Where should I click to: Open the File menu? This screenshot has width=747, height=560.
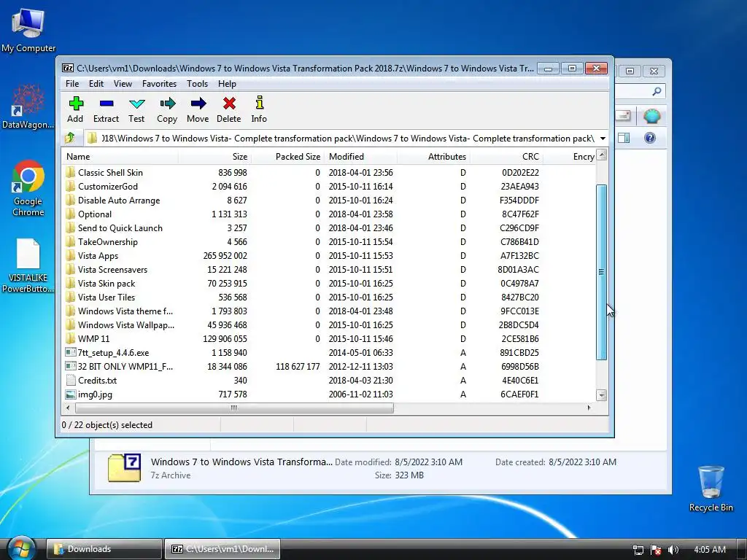72,84
